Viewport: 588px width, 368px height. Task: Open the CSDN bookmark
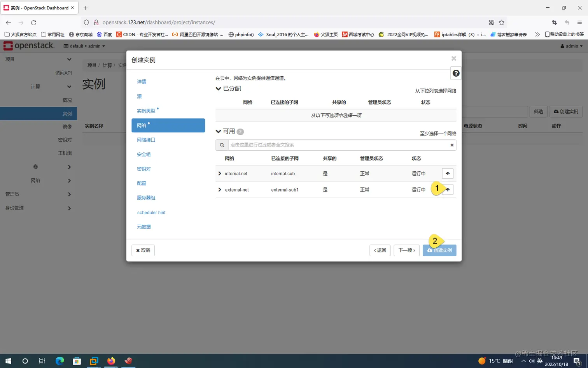pos(142,34)
